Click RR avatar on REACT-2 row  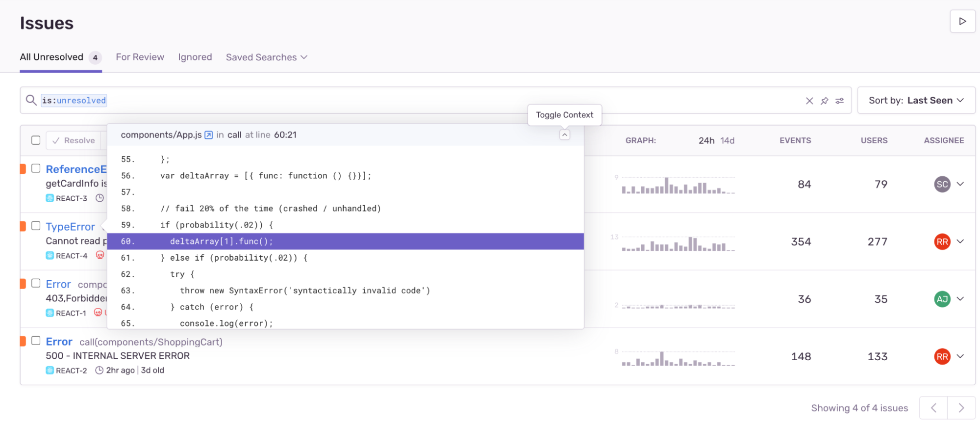(942, 356)
